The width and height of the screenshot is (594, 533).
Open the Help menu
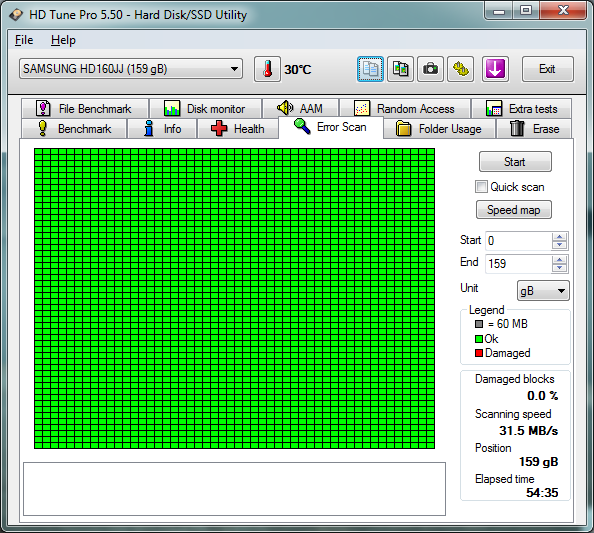(x=63, y=40)
